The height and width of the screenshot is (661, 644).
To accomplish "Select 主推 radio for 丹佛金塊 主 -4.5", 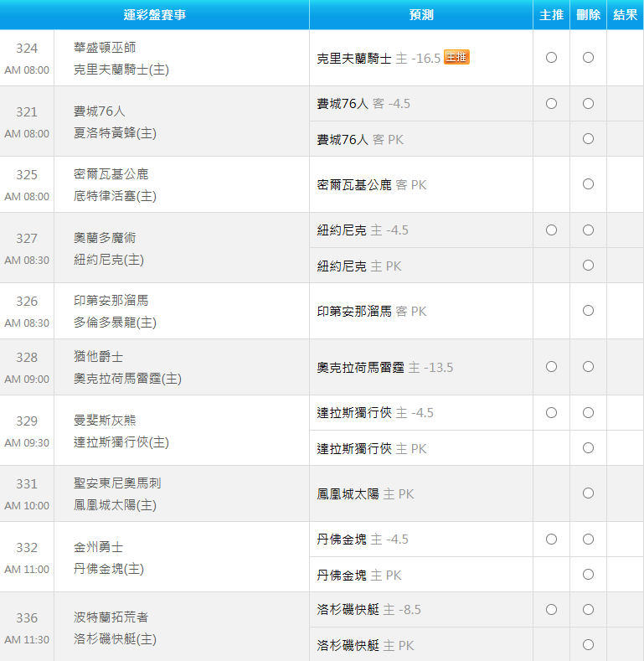I will (x=551, y=539).
